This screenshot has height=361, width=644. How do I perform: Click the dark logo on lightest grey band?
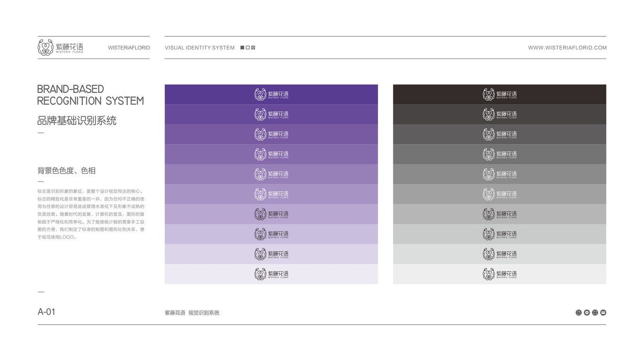500,274
